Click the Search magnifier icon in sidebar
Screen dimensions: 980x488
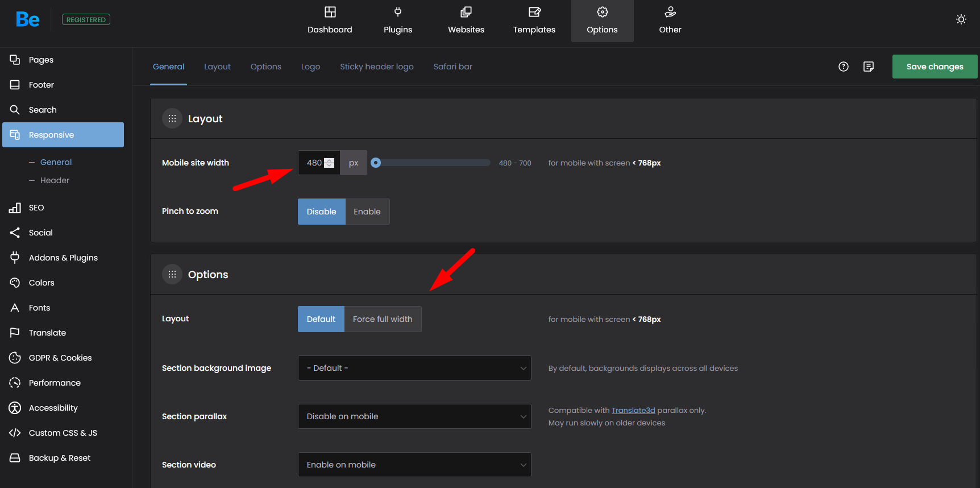15,110
